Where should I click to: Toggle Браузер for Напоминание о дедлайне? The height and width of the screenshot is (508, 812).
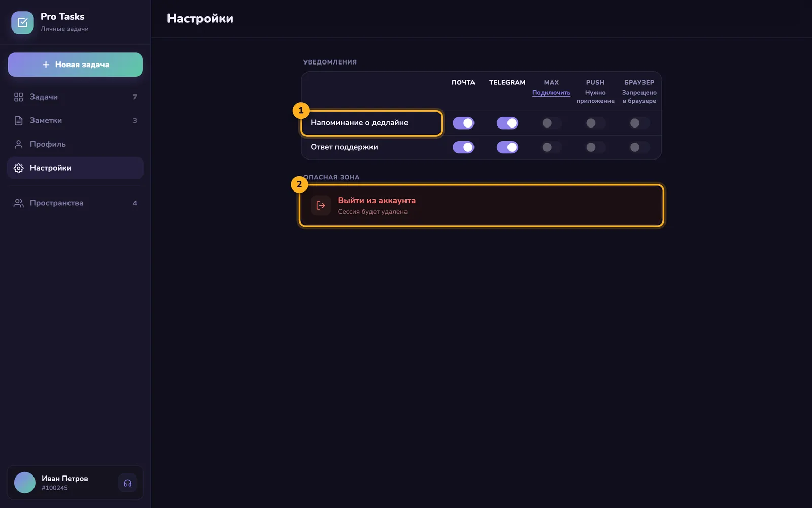click(639, 123)
